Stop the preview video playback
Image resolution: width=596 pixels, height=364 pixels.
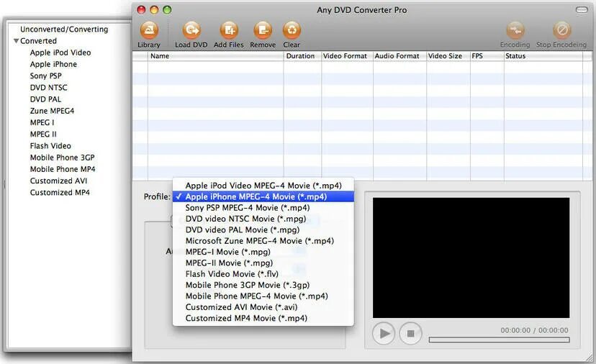pyautogui.click(x=410, y=333)
